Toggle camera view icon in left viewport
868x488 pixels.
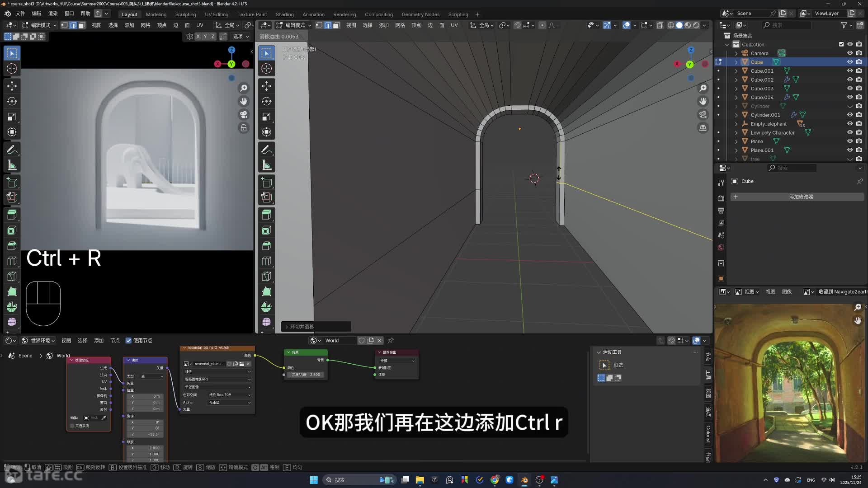pos(244,114)
